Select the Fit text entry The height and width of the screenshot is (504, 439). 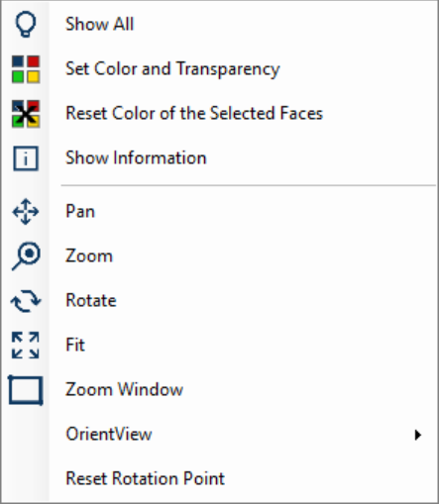click(75, 346)
